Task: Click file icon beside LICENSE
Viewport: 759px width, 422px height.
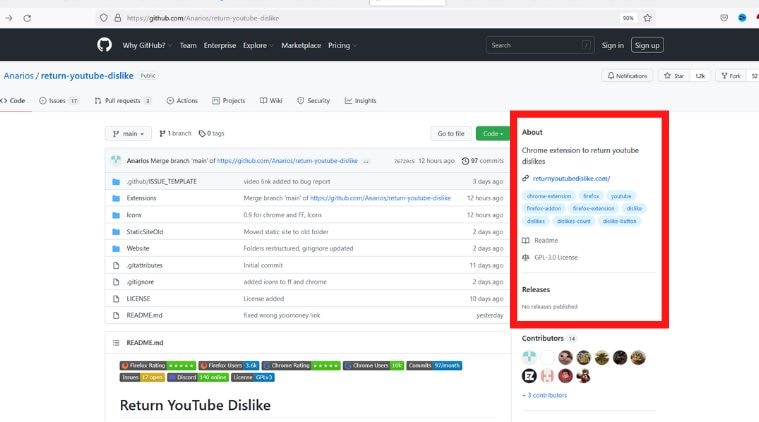Action: click(x=116, y=299)
